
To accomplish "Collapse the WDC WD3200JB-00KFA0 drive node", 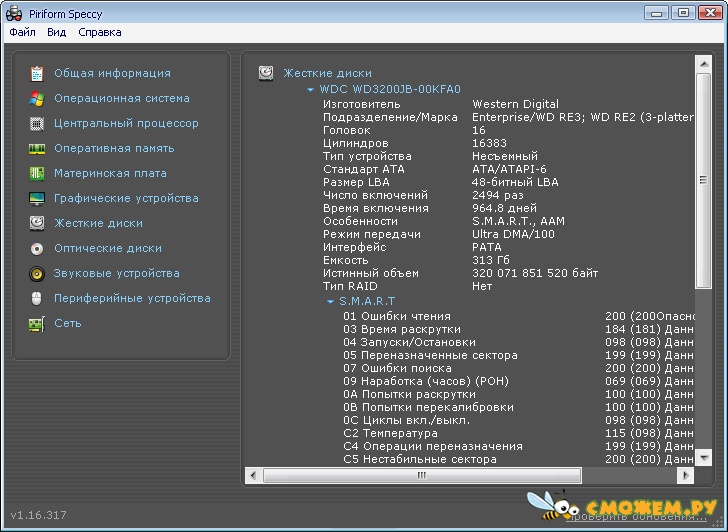I will pos(311,90).
